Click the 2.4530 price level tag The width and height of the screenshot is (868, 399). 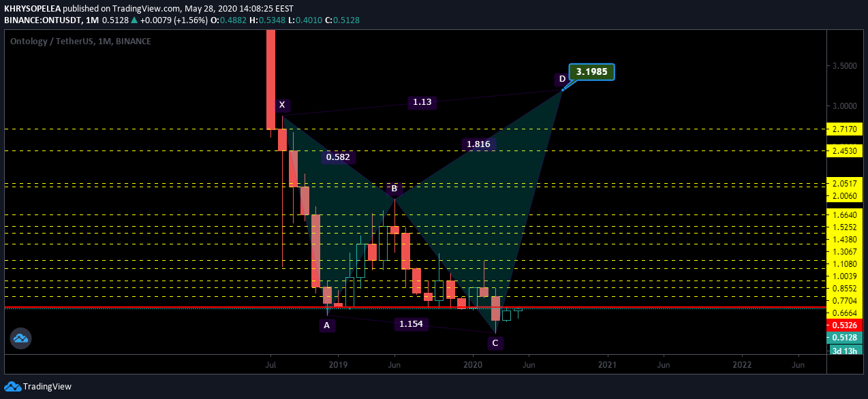(x=846, y=150)
